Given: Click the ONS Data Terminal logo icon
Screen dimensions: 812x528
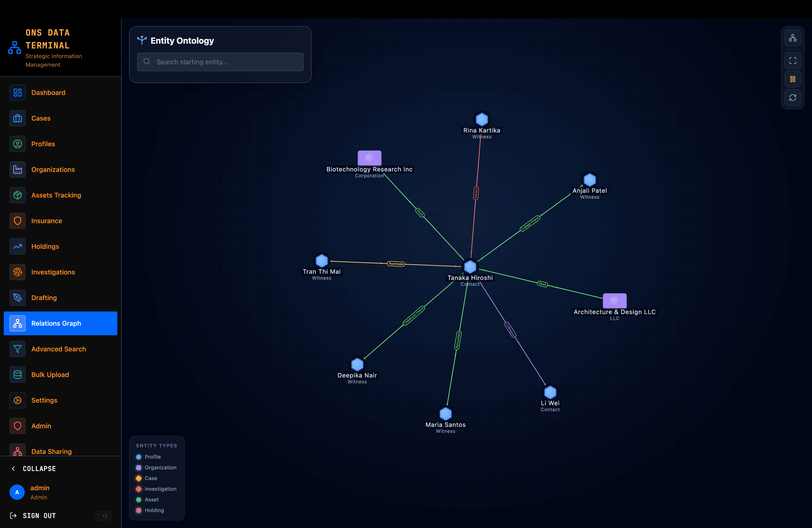Looking at the screenshot, I should 15,47.
